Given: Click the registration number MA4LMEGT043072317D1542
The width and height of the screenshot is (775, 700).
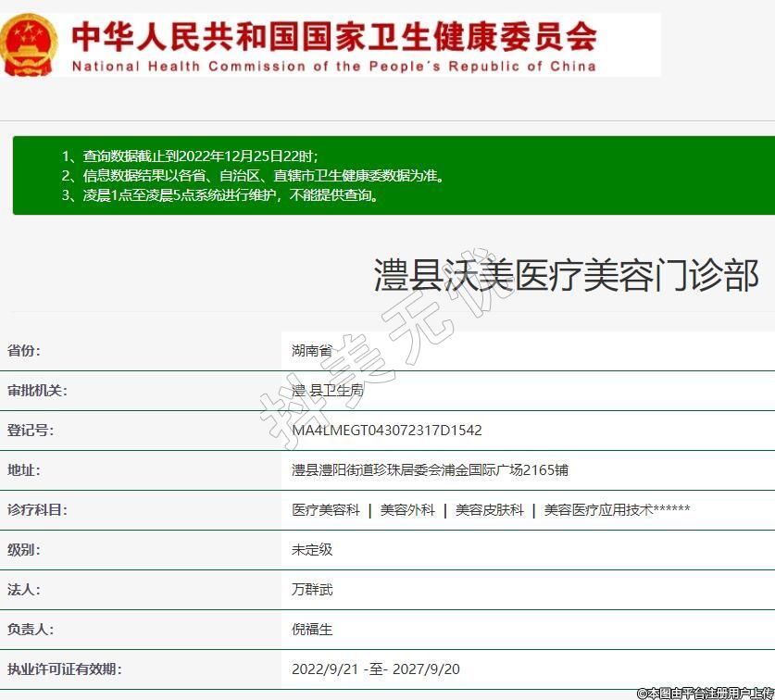Looking at the screenshot, I should tap(387, 431).
